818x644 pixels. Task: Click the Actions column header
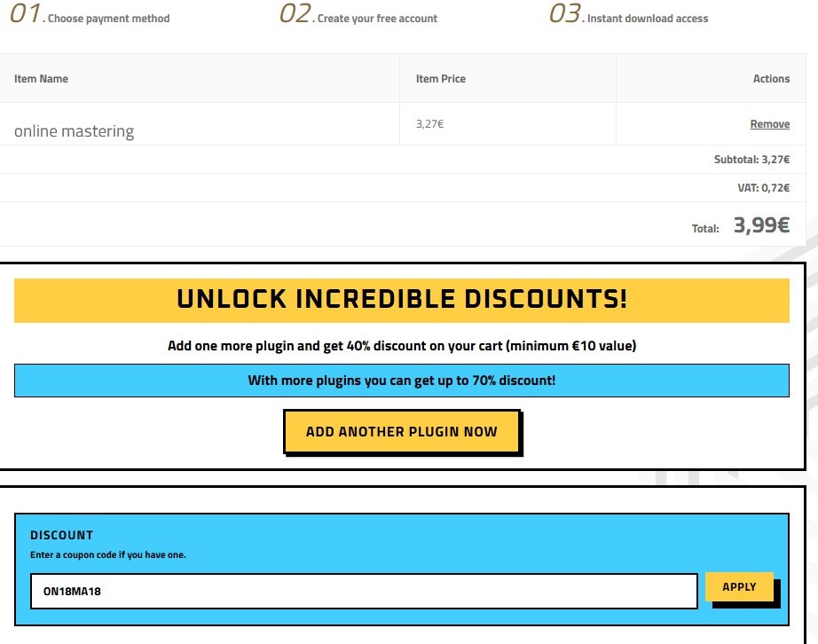(771, 79)
